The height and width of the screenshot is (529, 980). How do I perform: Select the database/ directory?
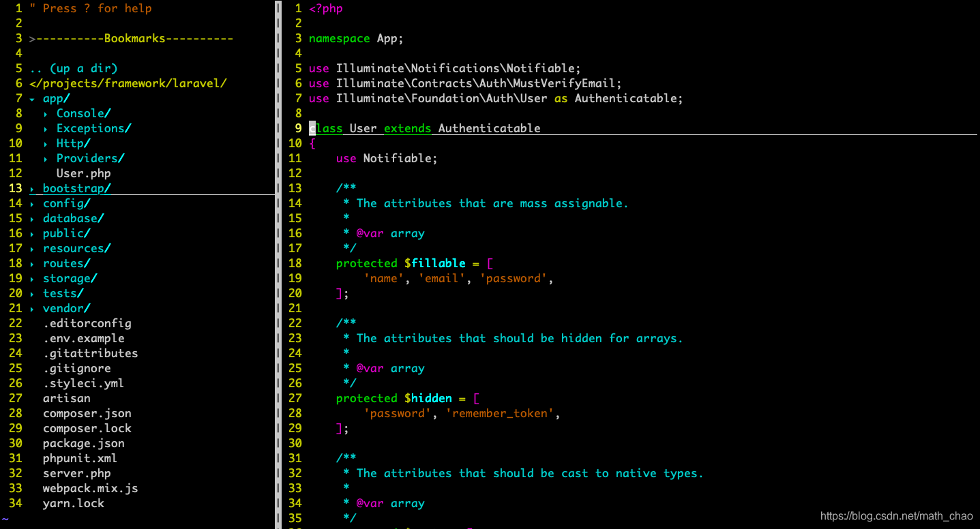(74, 219)
